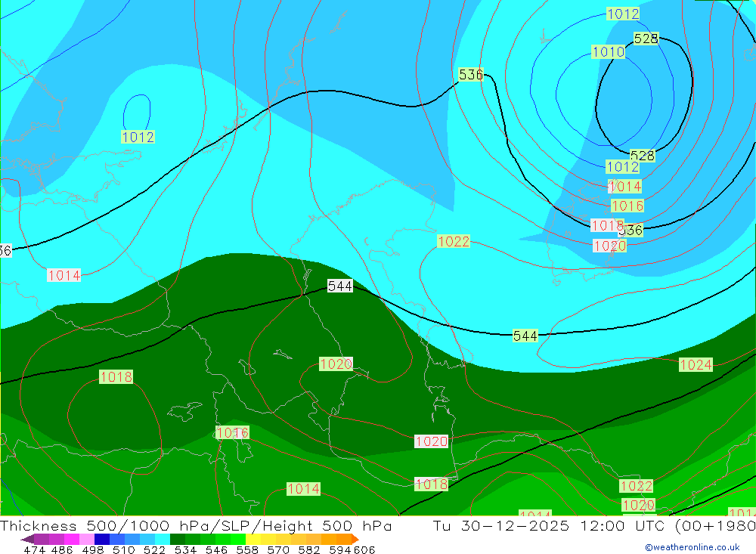Select the 1024 isobar label
This screenshot has height=554, width=756.
click(696, 364)
